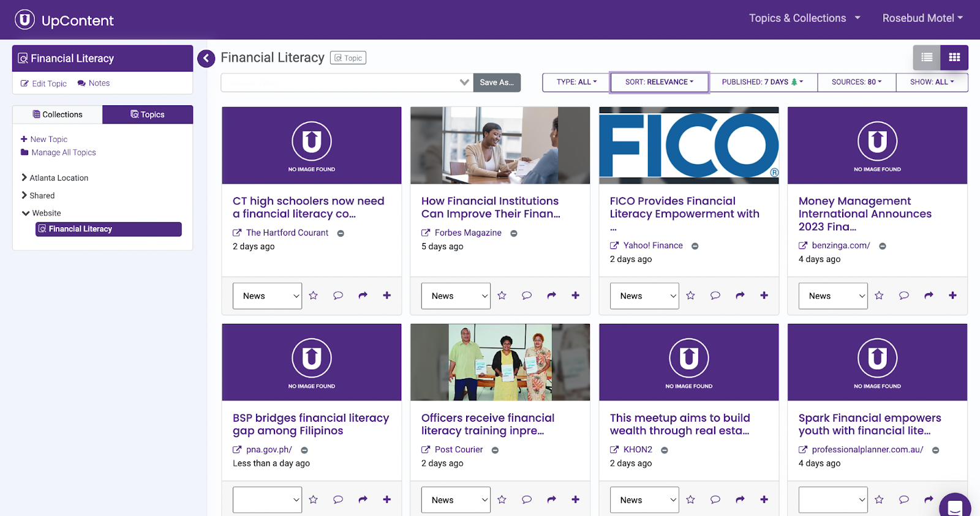This screenshot has width=980, height=516.
Task: Share the Post Courier article
Action: (551, 499)
